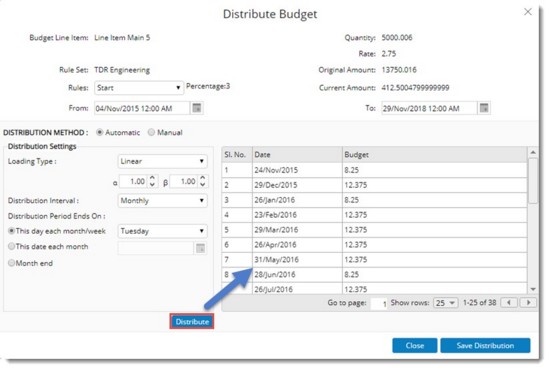Close the Distribute Budget dialog with X
Screen dimensions: 549x369
[528, 12]
